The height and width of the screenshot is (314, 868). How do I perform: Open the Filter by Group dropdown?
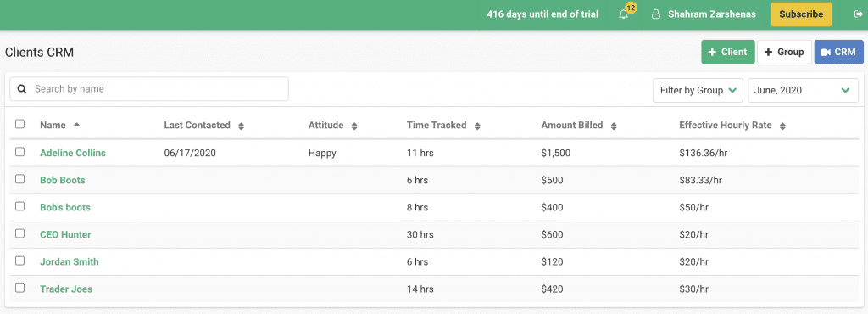click(698, 90)
